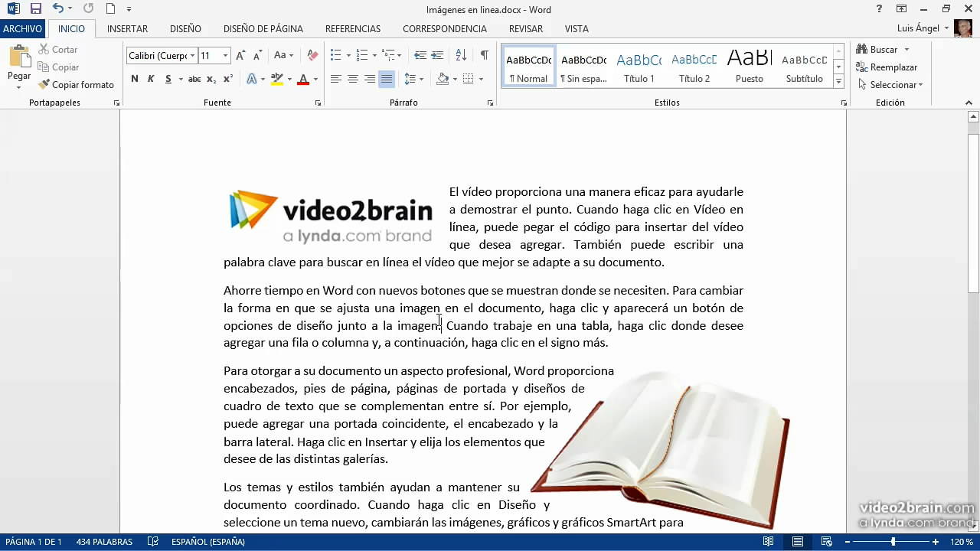Shrink font size with the smaller A icon
This screenshot has height=551, width=980.
(x=257, y=56)
